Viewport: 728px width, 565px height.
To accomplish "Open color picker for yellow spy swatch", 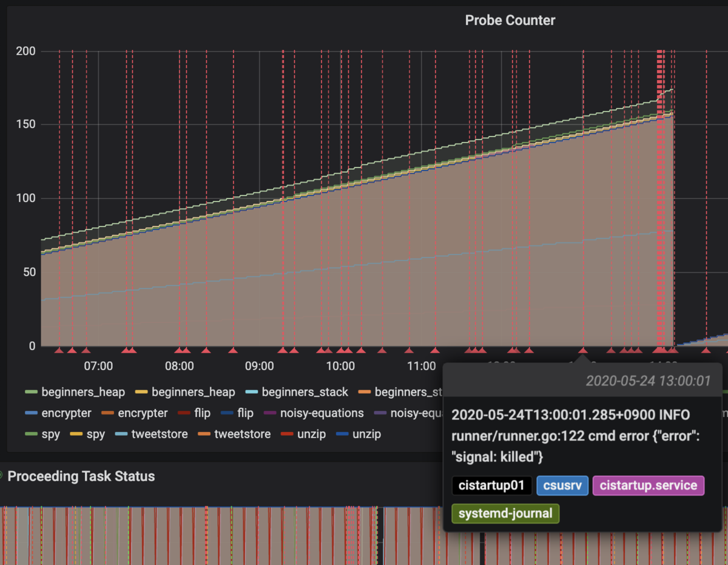I will click(x=76, y=435).
